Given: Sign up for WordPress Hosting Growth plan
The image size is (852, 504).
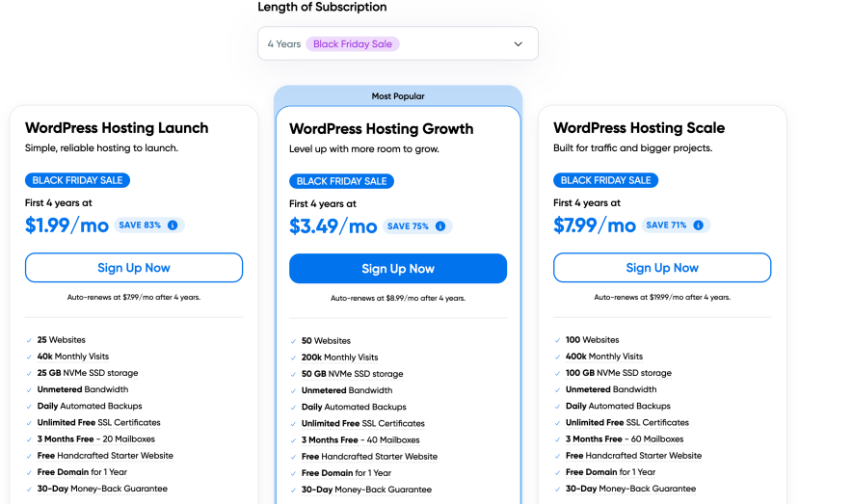Looking at the screenshot, I should point(398,269).
